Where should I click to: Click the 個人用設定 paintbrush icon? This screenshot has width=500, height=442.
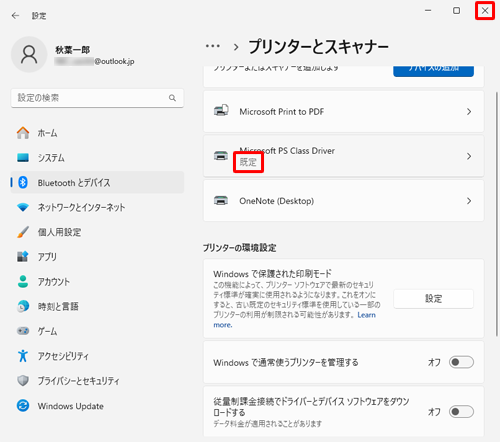click(x=23, y=232)
